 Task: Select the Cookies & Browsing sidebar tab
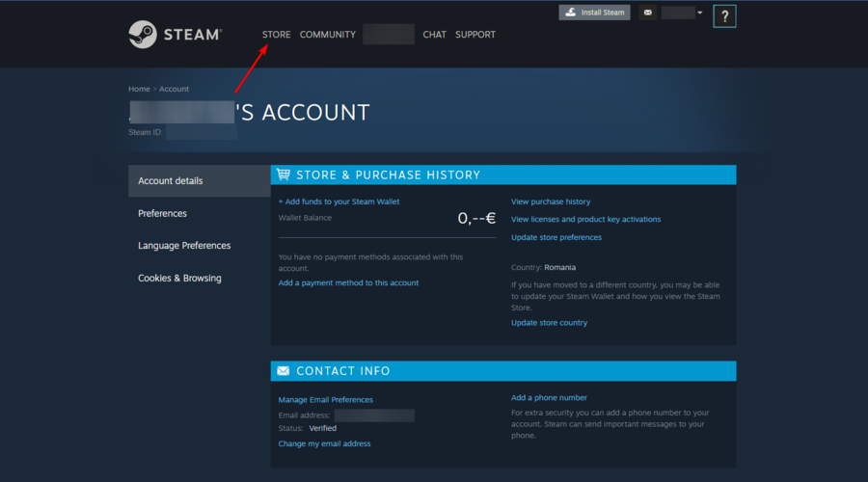coord(200,278)
